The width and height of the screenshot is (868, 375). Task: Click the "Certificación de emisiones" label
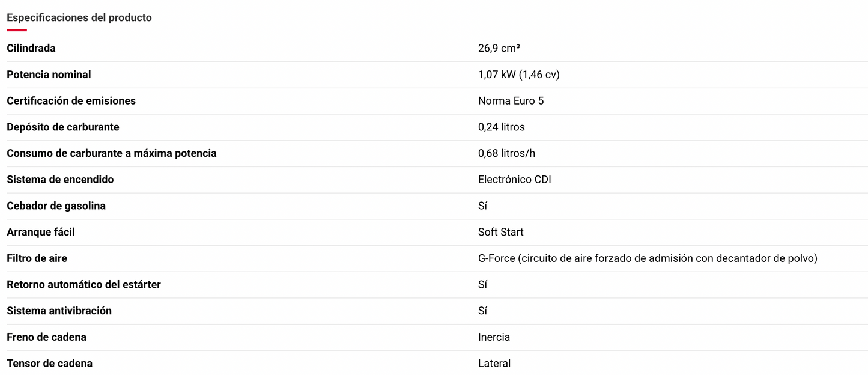[x=71, y=101]
